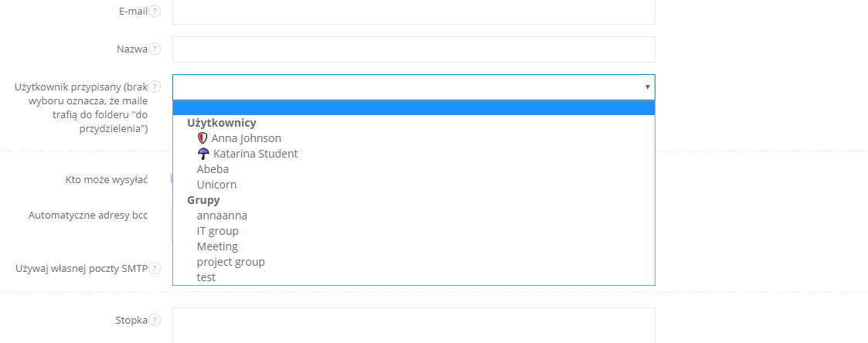Select the Abeba user option

coord(213,169)
